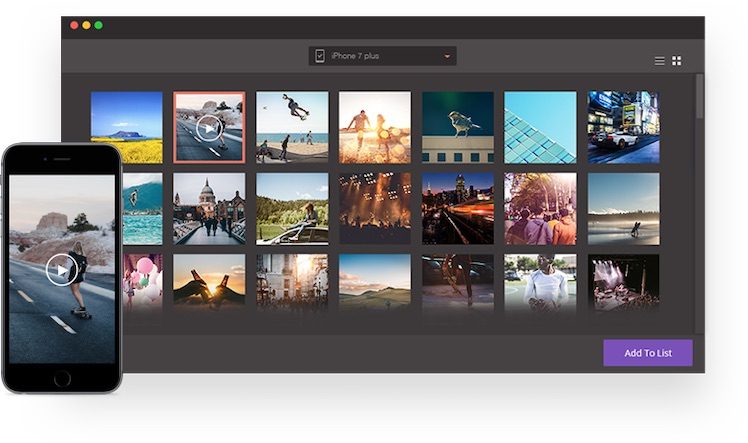Select the yellow flower field photo
The image size is (748, 443).
click(127, 127)
